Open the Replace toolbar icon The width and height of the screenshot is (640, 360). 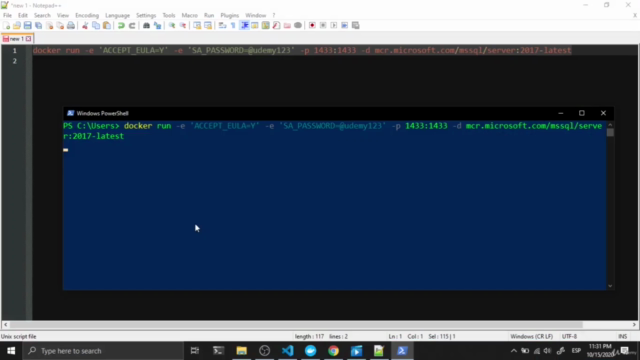157,25
